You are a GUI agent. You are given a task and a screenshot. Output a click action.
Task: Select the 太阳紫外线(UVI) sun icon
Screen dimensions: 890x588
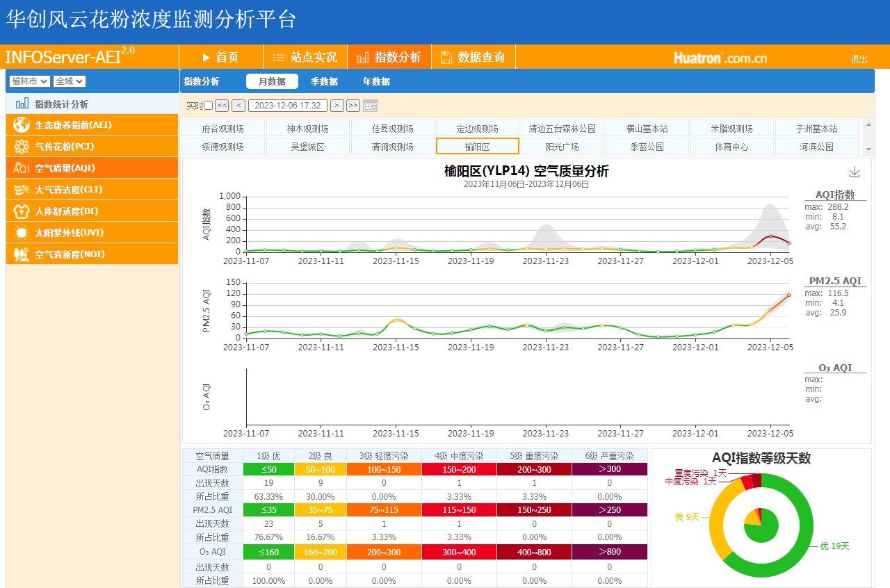[22, 233]
